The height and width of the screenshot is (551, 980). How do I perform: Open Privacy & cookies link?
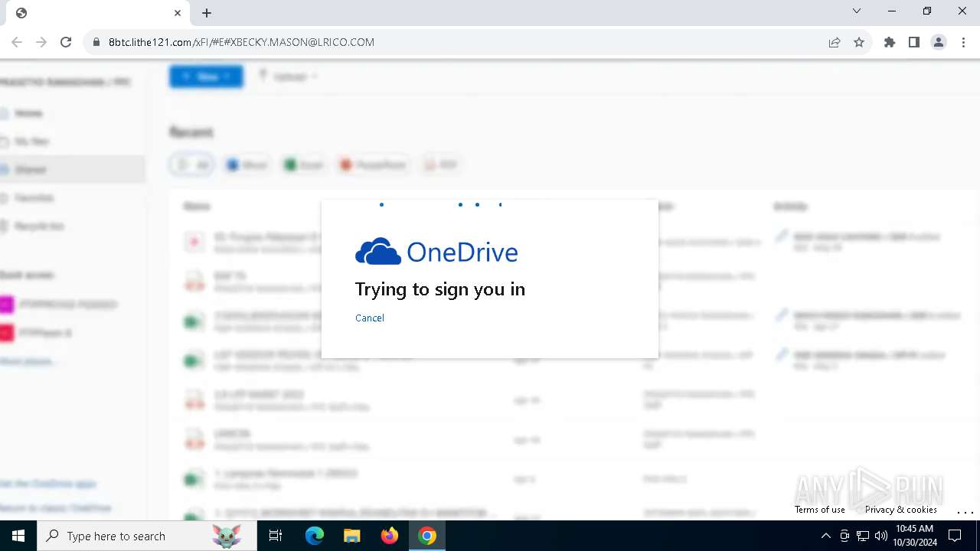901,510
